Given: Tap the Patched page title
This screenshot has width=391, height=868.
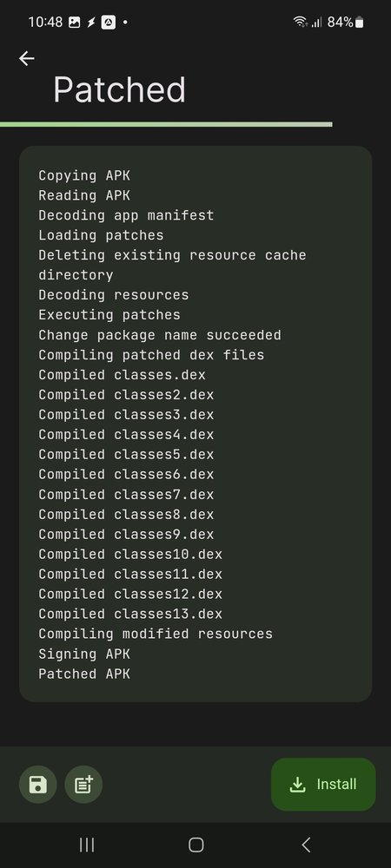Looking at the screenshot, I should 119,89.
